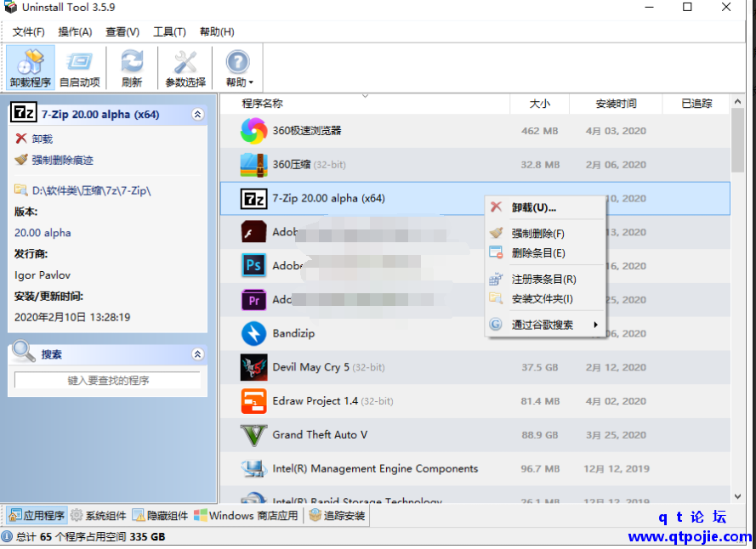Select the Grand Theft Auto V icon
The image size is (756, 549).
[253, 435]
